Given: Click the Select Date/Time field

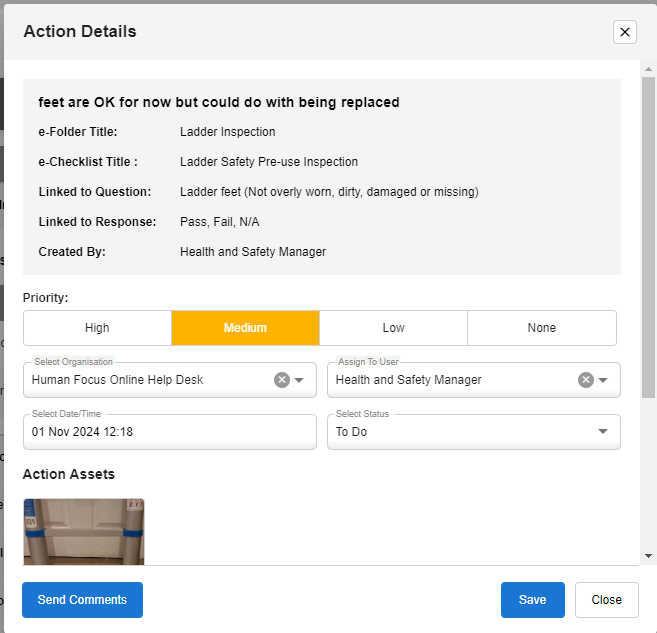Looking at the screenshot, I should coord(168,432).
